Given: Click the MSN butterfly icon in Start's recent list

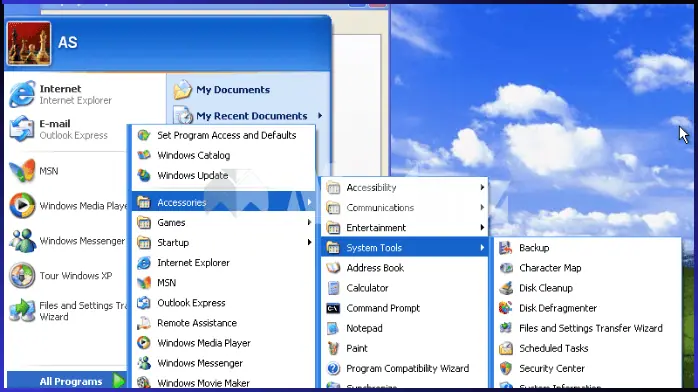Looking at the screenshot, I should [22, 171].
